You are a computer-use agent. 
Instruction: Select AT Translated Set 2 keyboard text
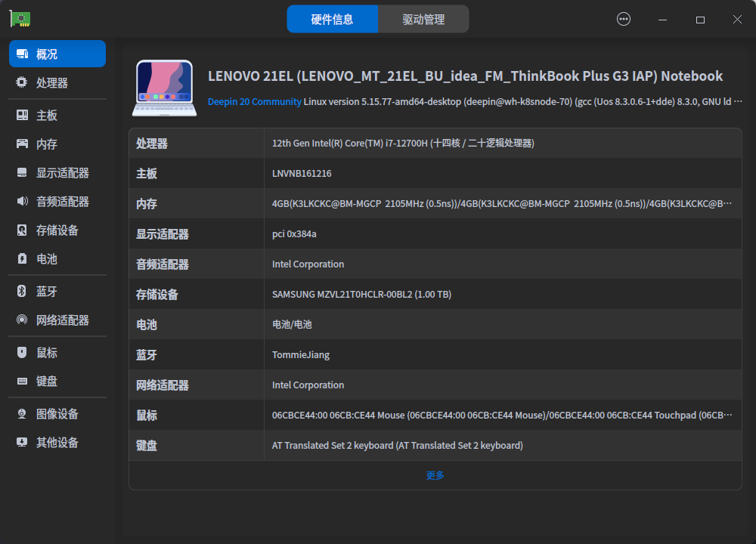pos(398,445)
